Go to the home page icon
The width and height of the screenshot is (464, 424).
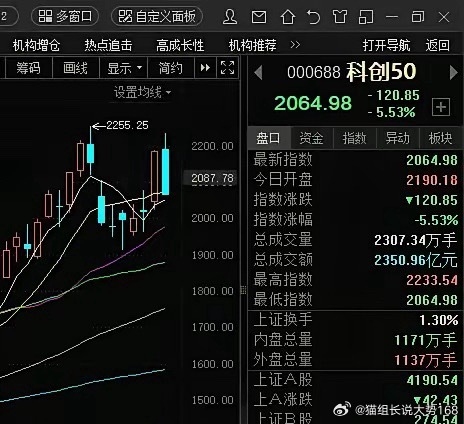[288, 17]
